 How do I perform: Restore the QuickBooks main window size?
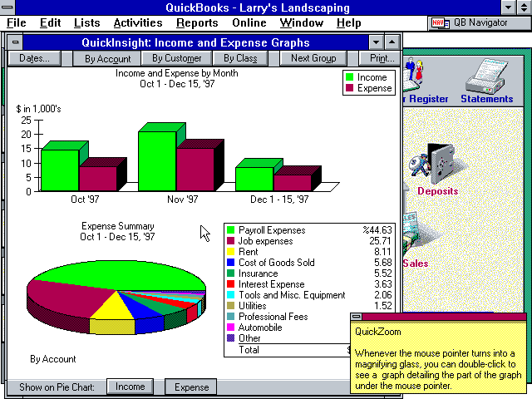[x=525, y=7]
